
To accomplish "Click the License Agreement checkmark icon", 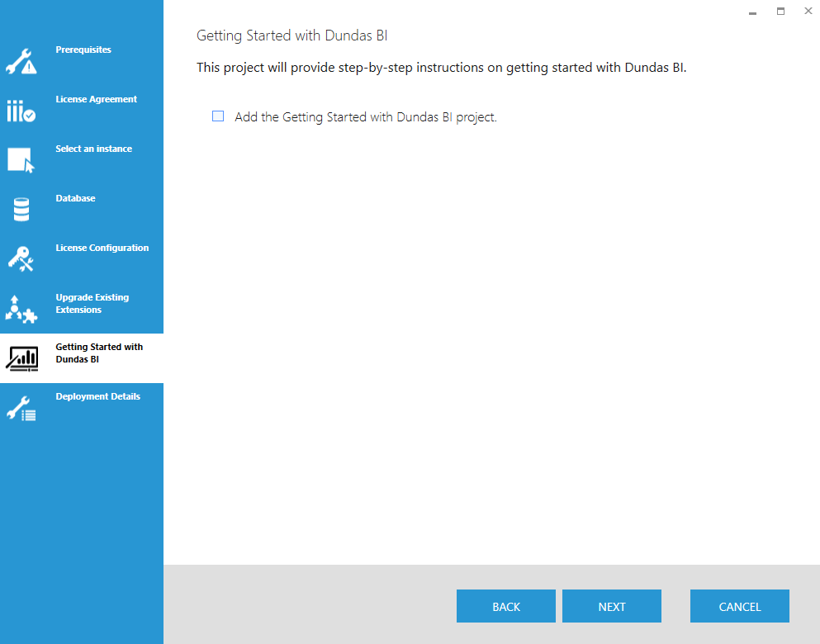I will click(x=21, y=111).
